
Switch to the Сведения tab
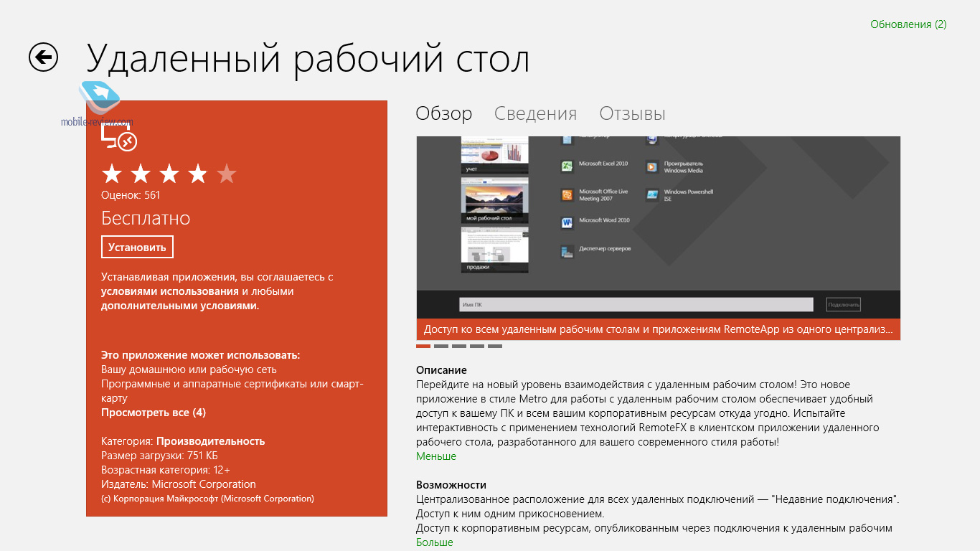click(x=535, y=113)
